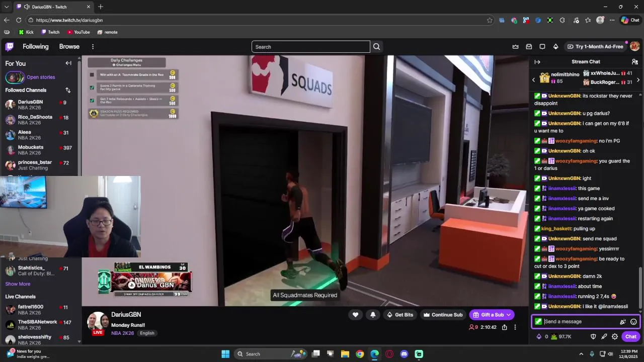
Task: Click Try 1-Month Ad-Free button
Action: (x=595, y=47)
